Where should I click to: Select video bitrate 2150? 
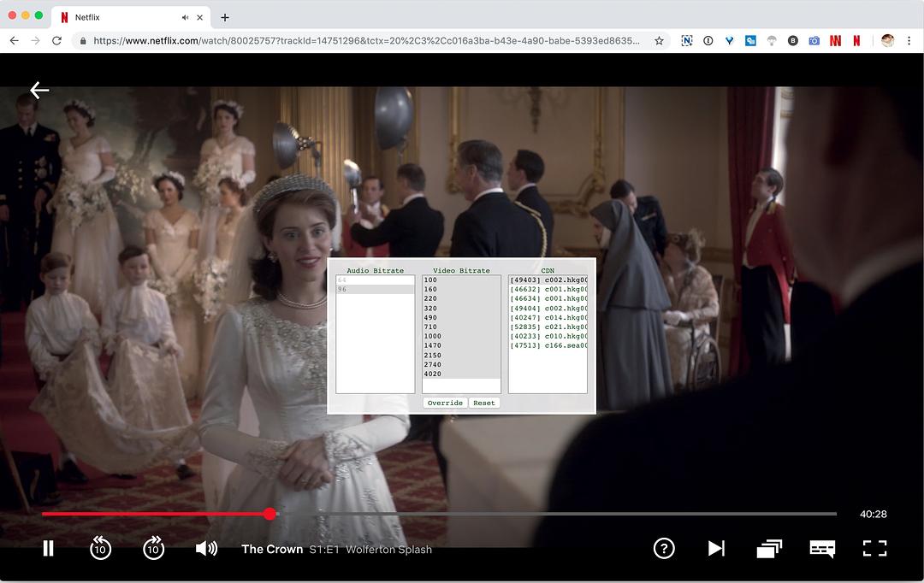(x=461, y=355)
